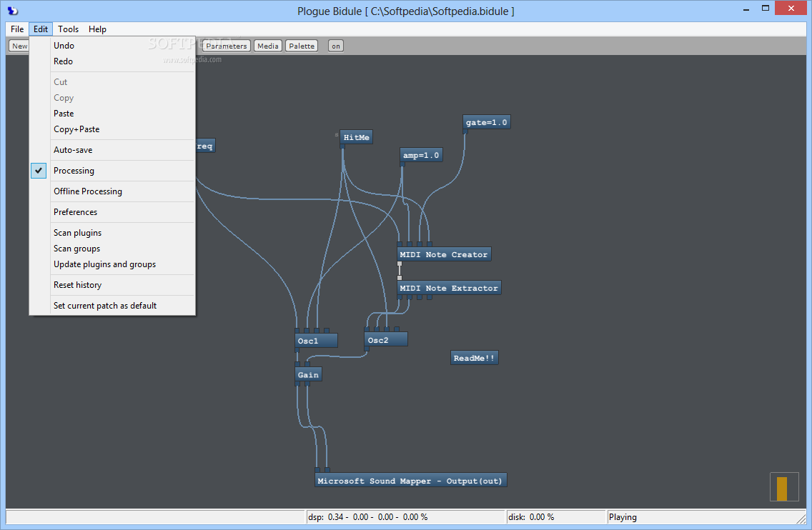
Task: Click the Playing status text
Action: 623,517
